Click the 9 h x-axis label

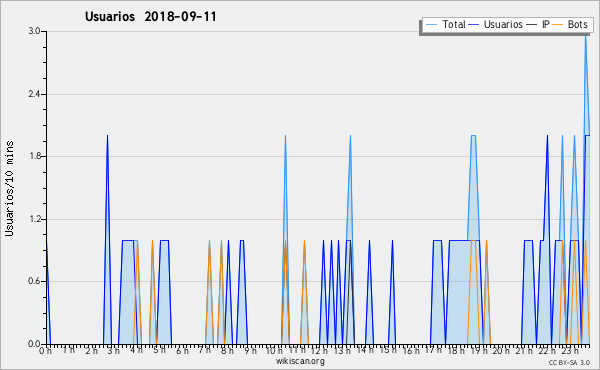click(x=250, y=350)
